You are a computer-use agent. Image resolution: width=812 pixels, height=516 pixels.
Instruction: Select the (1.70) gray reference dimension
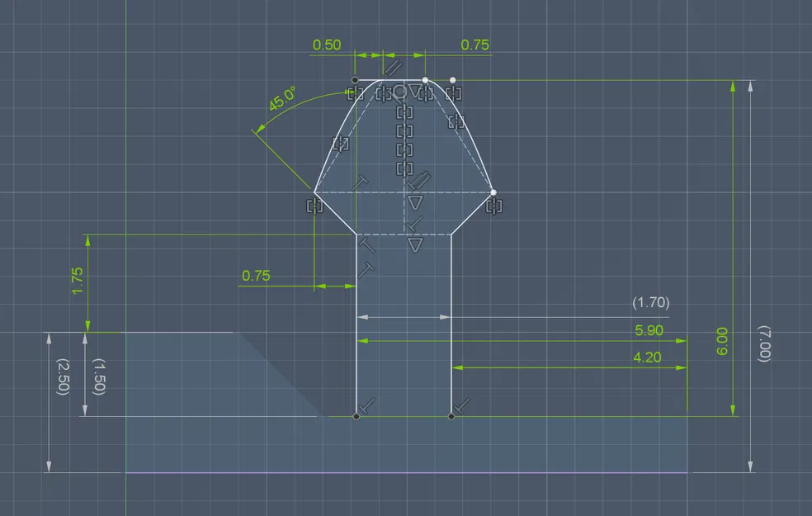651,303
